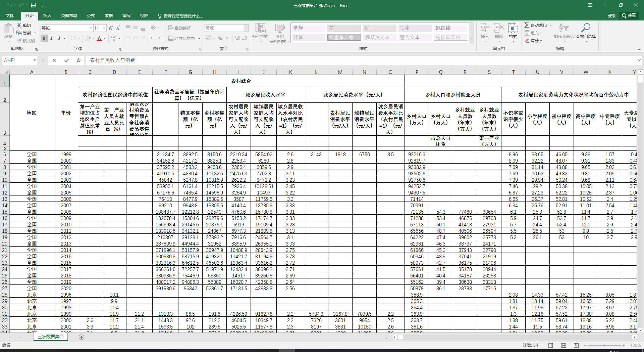Click the formula bar text 农村居民收入与消费
Viewport: 644px width, 352px height.
(112, 60)
